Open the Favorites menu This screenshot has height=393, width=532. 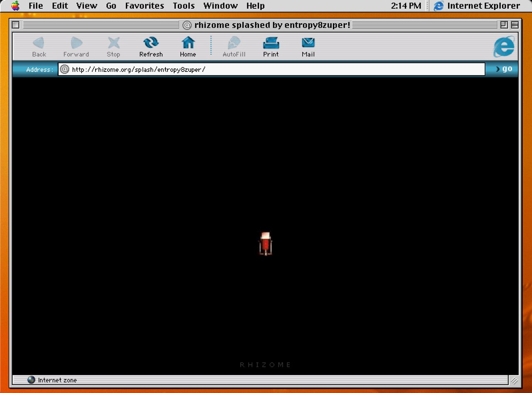coord(145,6)
